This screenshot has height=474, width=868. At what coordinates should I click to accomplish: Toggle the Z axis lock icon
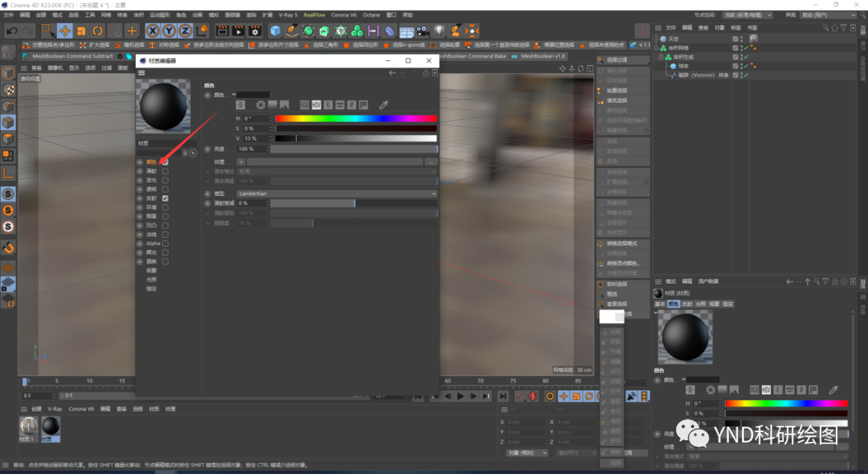pos(186,31)
